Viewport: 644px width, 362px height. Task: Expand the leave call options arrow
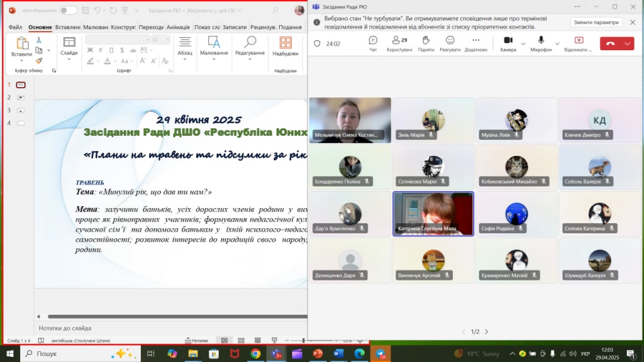pyautogui.click(x=628, y=43)
